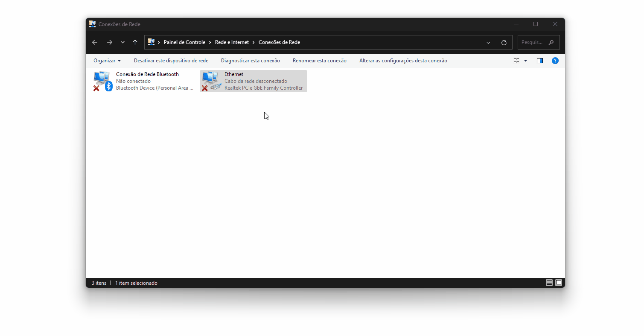Click 1 item selecionado in status bar

click(x=136, y=283)
